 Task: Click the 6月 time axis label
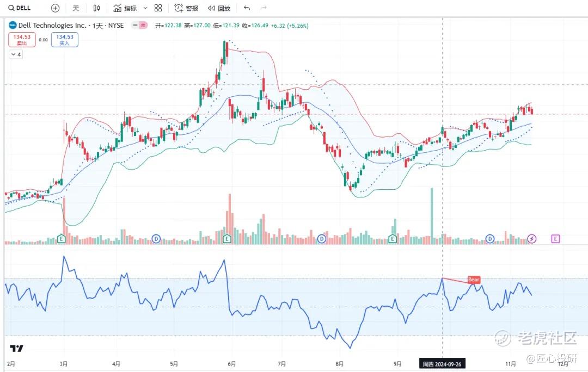(x=232, y=364)
